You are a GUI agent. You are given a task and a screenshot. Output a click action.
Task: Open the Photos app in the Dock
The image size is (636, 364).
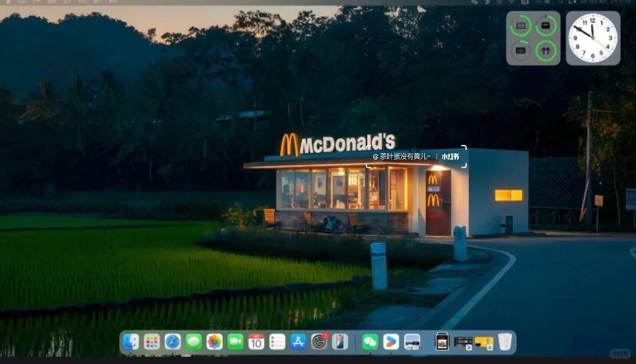pos(215,342)
